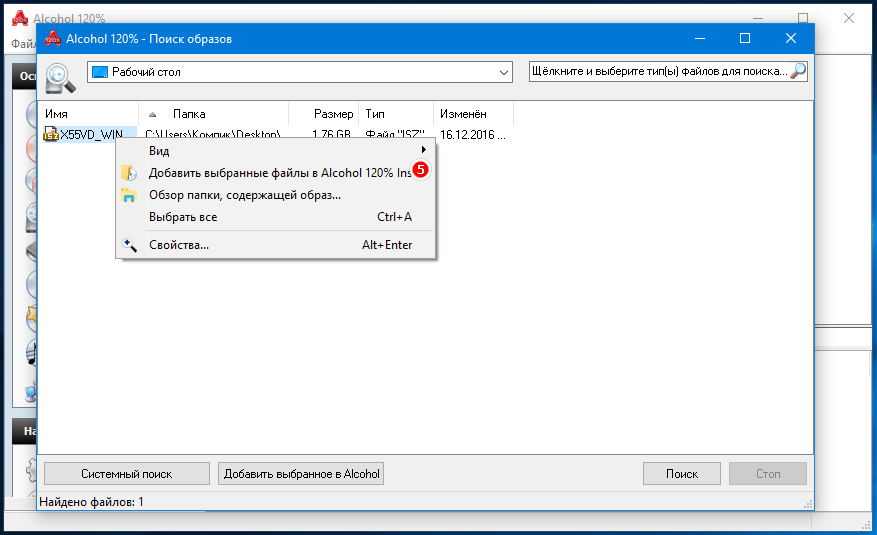Viewport: 877px width, 535px height.
Task: Choose Добавить выбранные файлы в Alcohol 120%
Action: tap(275, 173)
